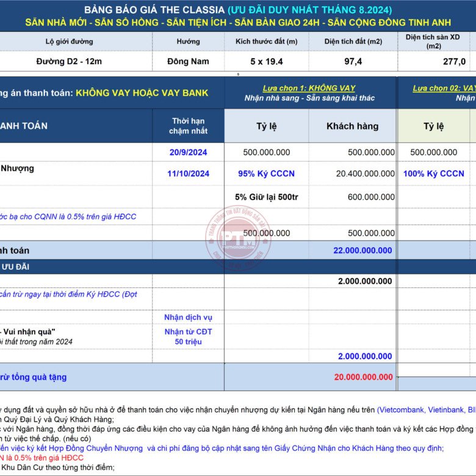Select the '277,0' floor area value

click(x=454, y=62)
